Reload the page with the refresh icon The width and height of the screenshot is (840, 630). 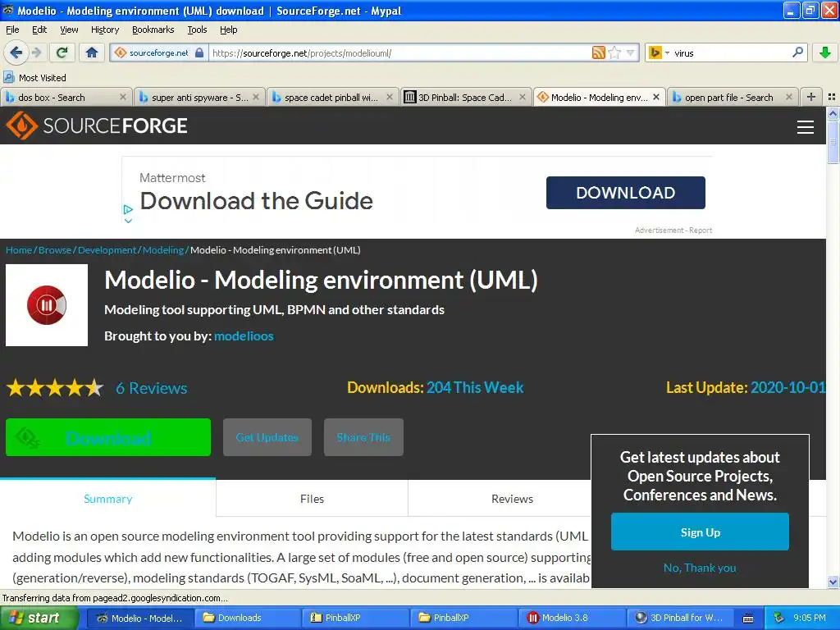62,52
